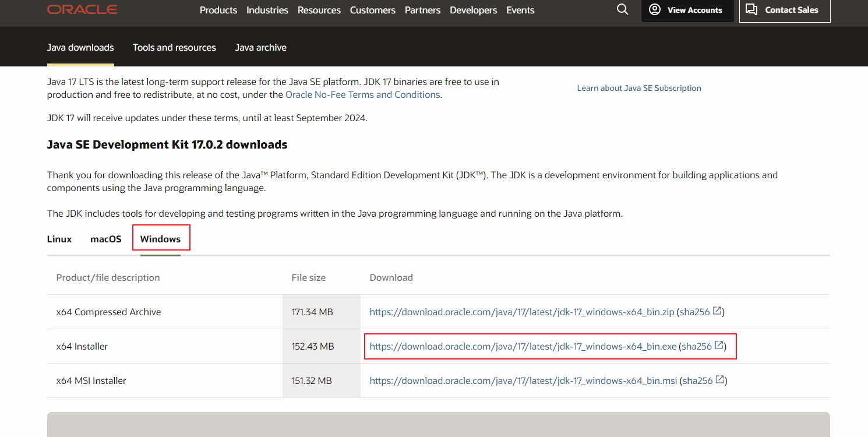This screenshot has width=868, height=437.
Task: Download the jdk-17_windows-x64_bin.msi link
Action: (x=524, y=380)
